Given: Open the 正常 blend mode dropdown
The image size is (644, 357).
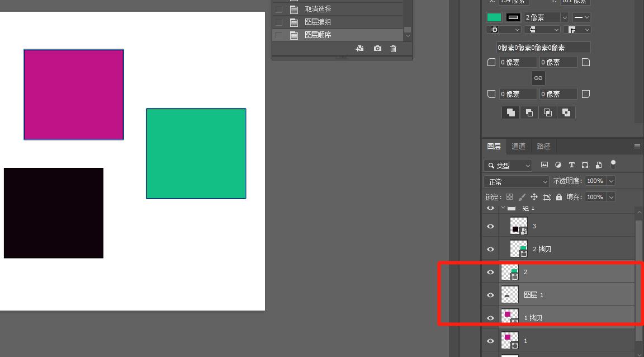Looking at the screenshot, I should click(x=517, y=181).
